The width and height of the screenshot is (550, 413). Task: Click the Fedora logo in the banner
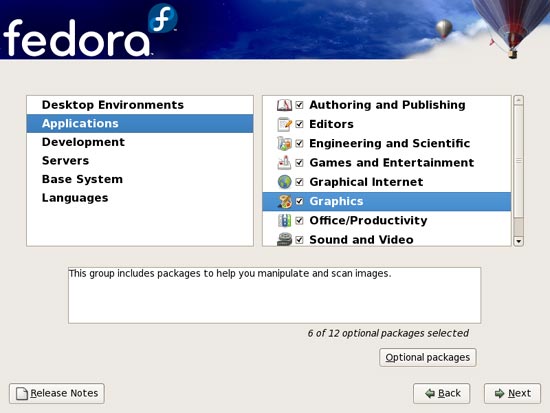[89, 31]
